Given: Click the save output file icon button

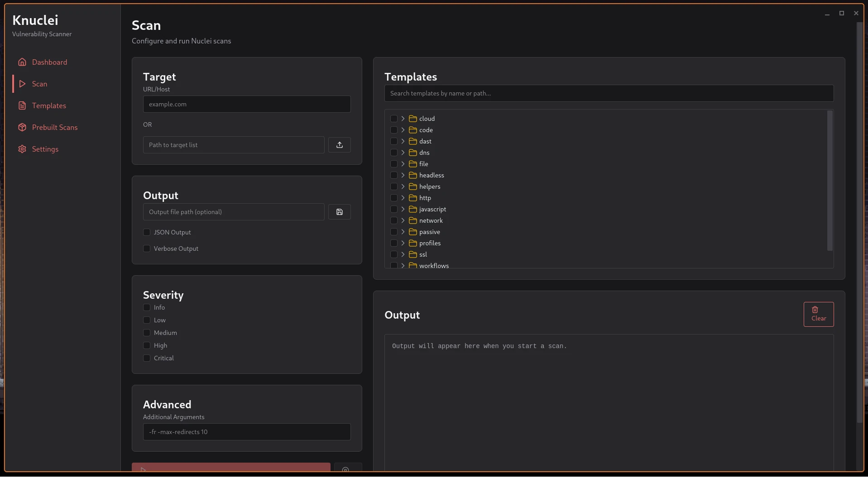Looking at the screenshot, I should 339,212.
